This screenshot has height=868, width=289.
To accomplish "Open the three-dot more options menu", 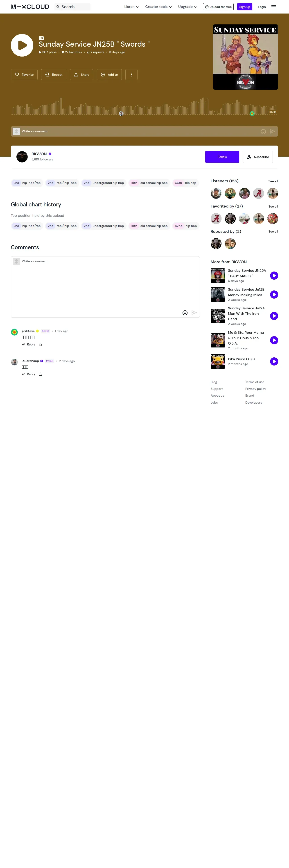I will point(131,74).
